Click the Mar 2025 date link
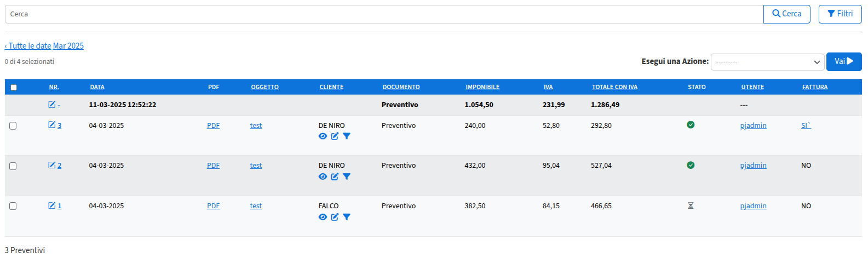 point(68,46)
